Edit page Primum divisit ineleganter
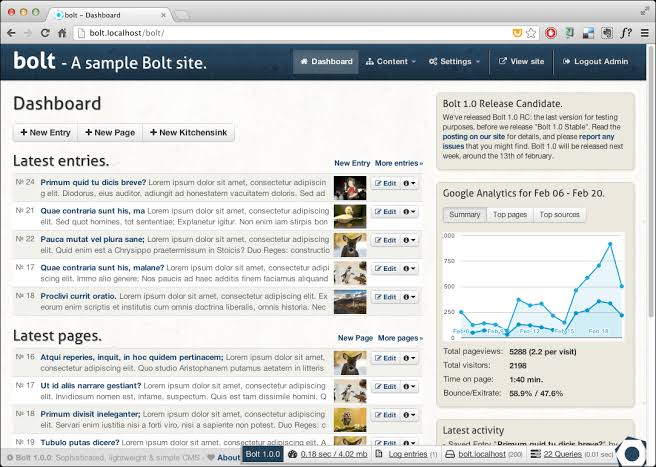Viewport: 656px width, 467px height. tap(385, 415)
